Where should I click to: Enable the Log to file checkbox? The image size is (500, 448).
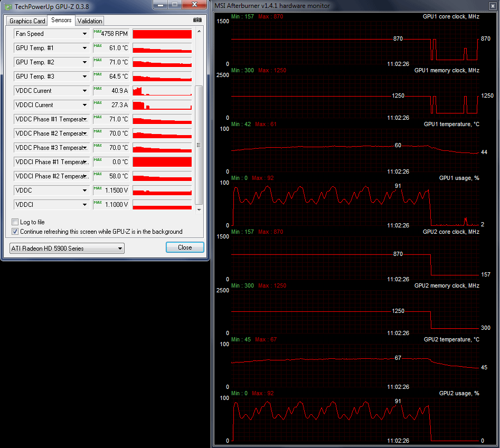pyautogui.click(x=15, y=222)
